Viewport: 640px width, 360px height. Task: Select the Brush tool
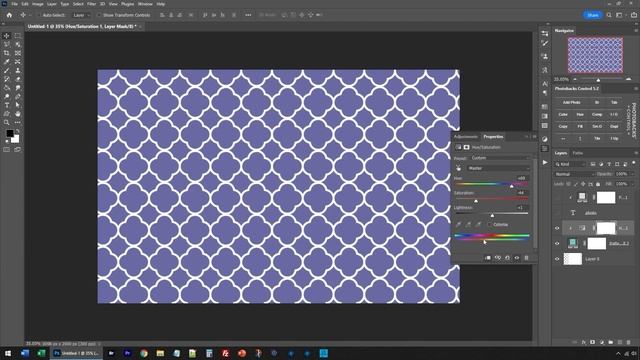[x=7, y=71]
